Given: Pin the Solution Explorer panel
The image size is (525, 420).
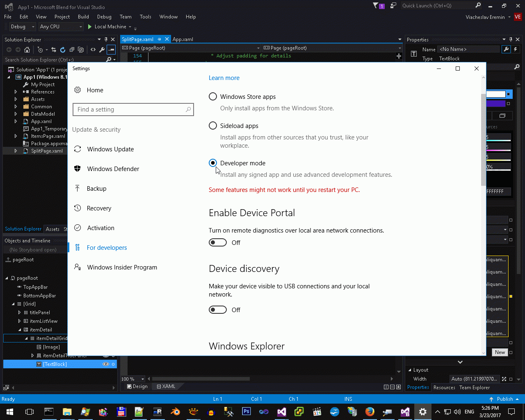Looking at the screenshot, I should [x=106, y=39].
